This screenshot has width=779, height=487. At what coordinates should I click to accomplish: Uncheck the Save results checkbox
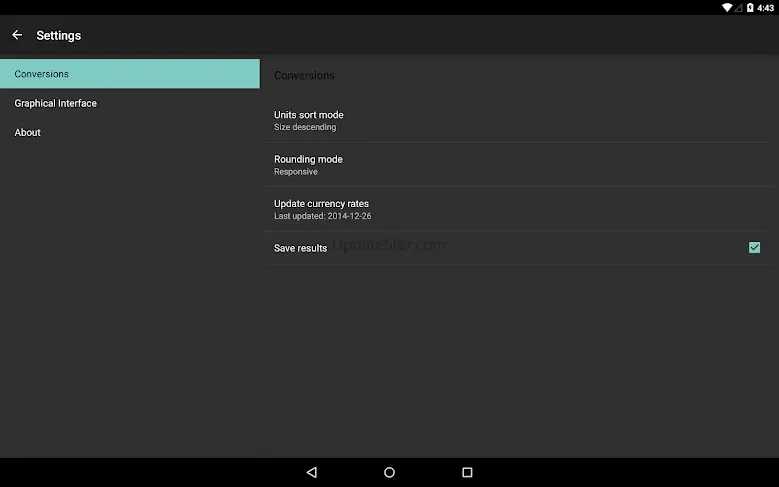click(x=754, y=247)
